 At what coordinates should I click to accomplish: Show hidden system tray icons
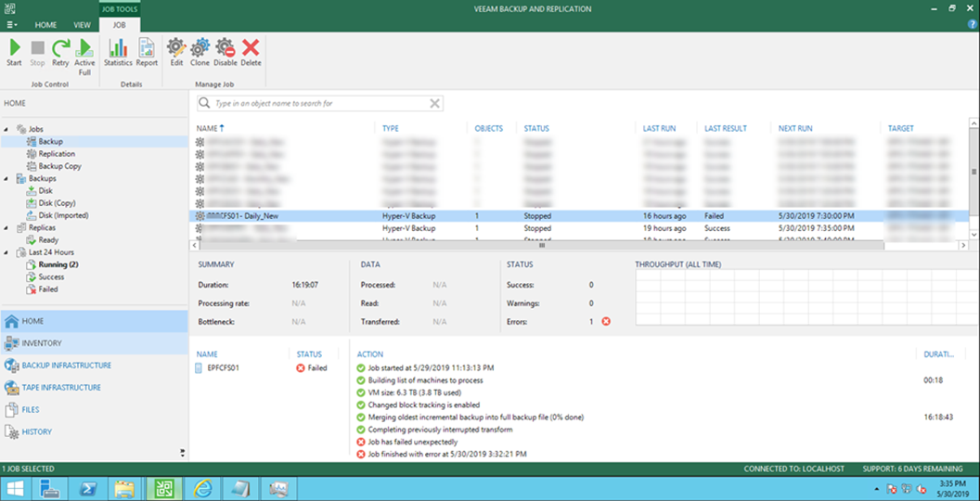point(877,489)
